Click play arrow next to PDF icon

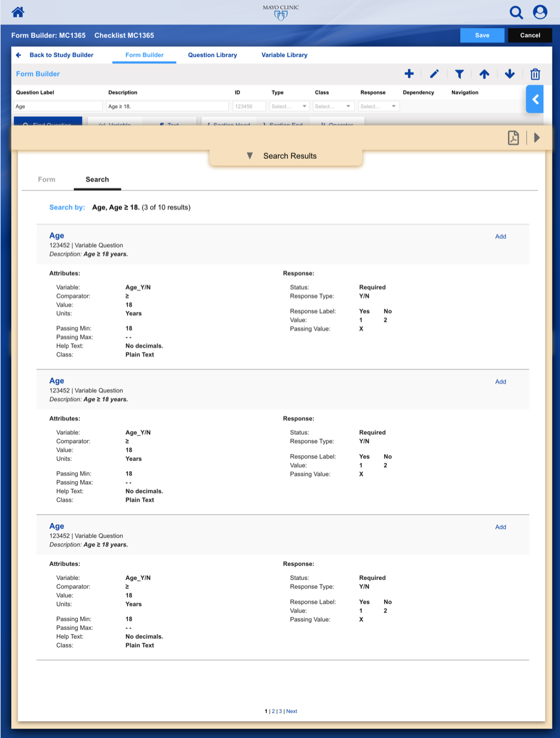[x=537, y=138]
